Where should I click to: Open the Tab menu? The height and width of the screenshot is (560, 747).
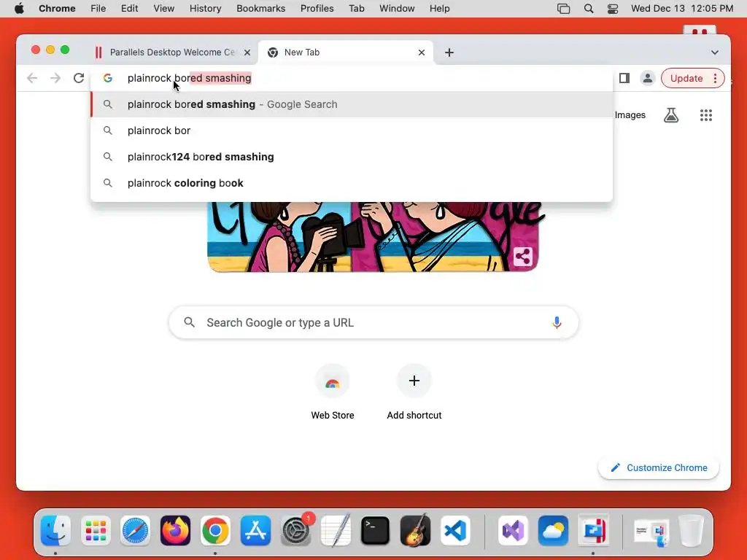tap(356, 9)
